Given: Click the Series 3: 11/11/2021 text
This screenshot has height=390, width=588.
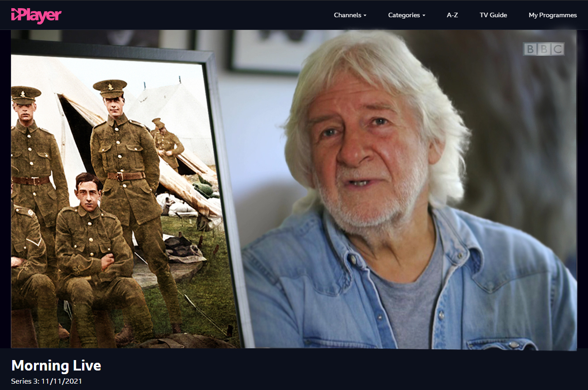Looking at the screenshot, I should pos(47,381).
